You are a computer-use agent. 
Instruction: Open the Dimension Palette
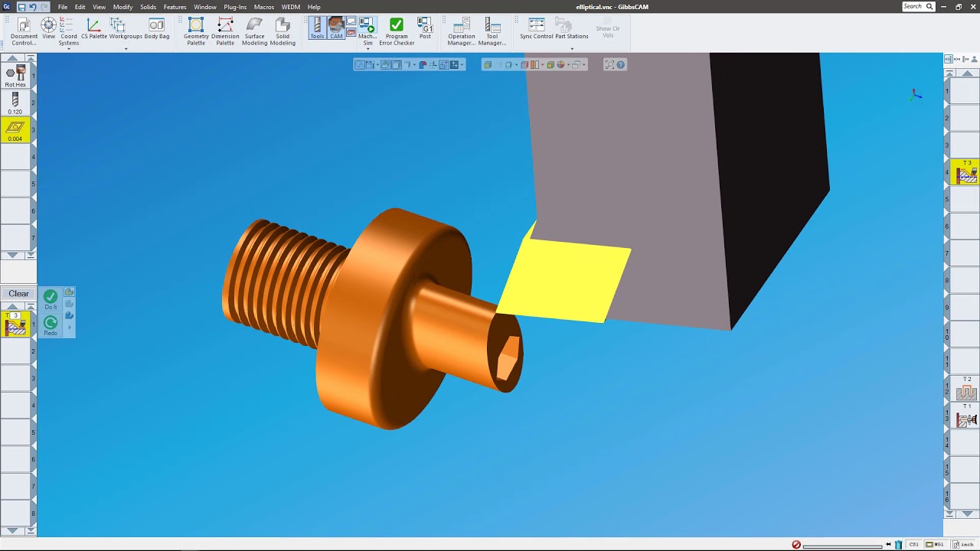(x=225, y=31)
